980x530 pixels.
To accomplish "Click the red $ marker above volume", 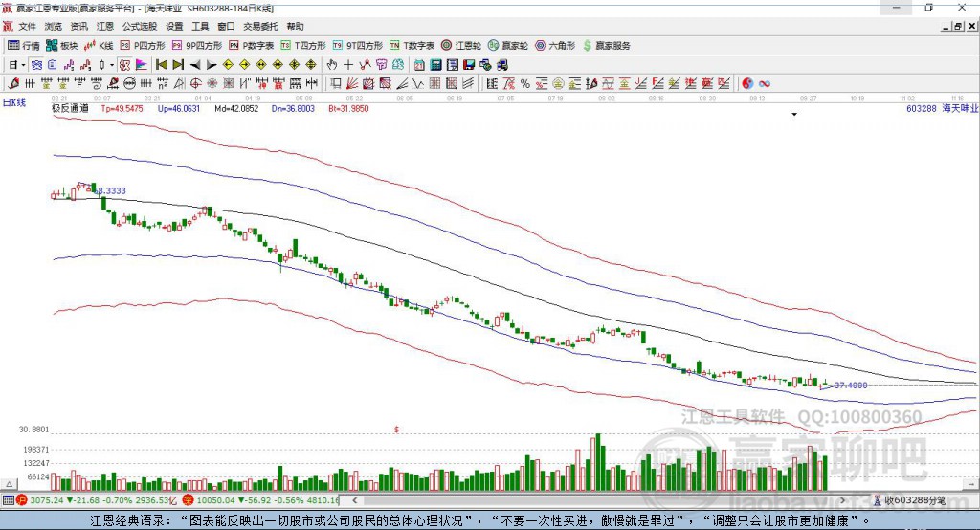I will coord(396,430).
